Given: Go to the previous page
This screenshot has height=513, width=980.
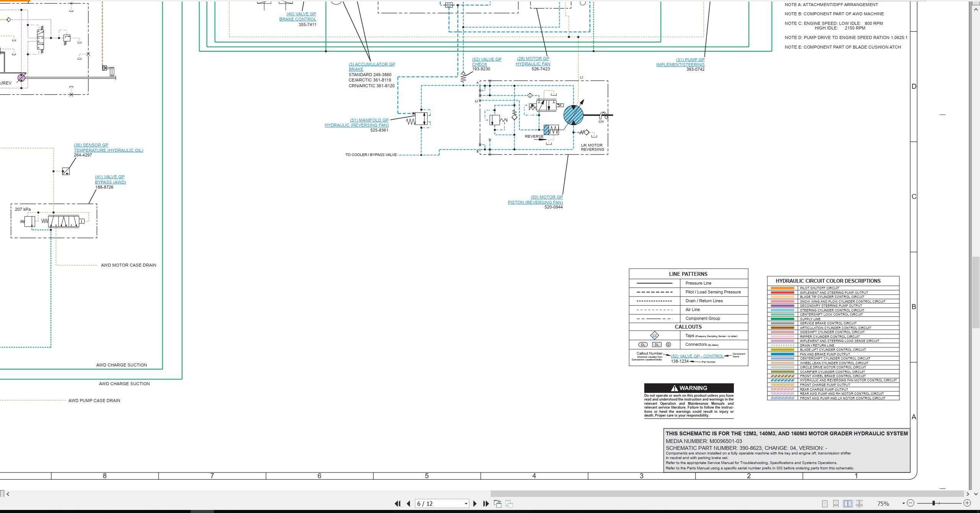Looking at the screenshot, I should pos(408,504).
